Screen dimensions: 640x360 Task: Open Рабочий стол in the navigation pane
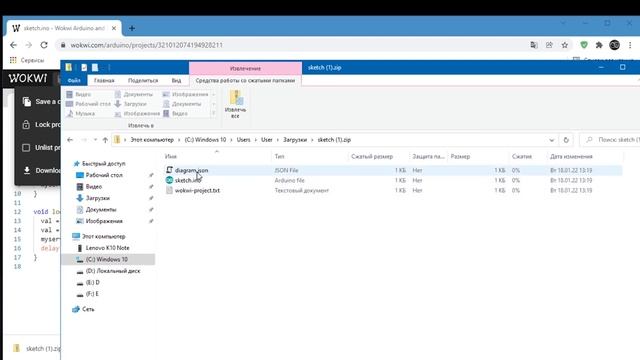click(x=104, y=175)
